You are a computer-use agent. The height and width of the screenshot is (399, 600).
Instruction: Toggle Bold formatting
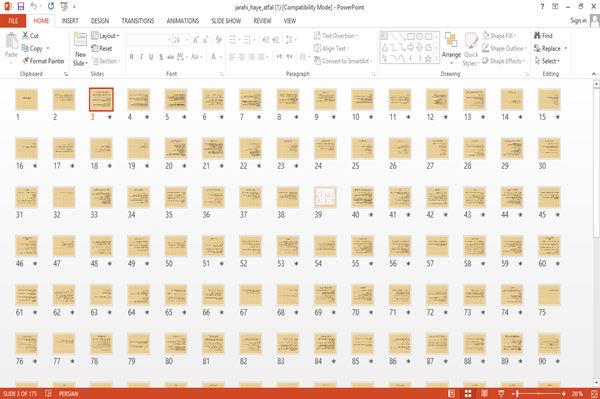132,57
